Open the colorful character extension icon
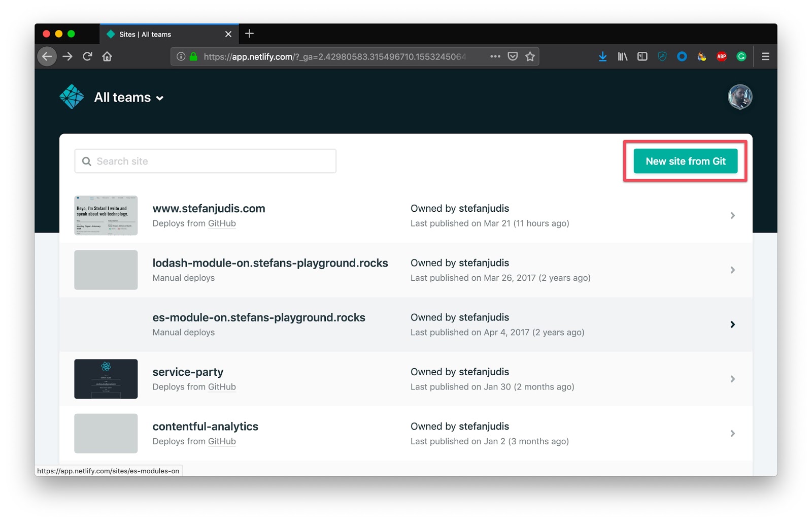 pyautogui.click(x=702, y=56)
